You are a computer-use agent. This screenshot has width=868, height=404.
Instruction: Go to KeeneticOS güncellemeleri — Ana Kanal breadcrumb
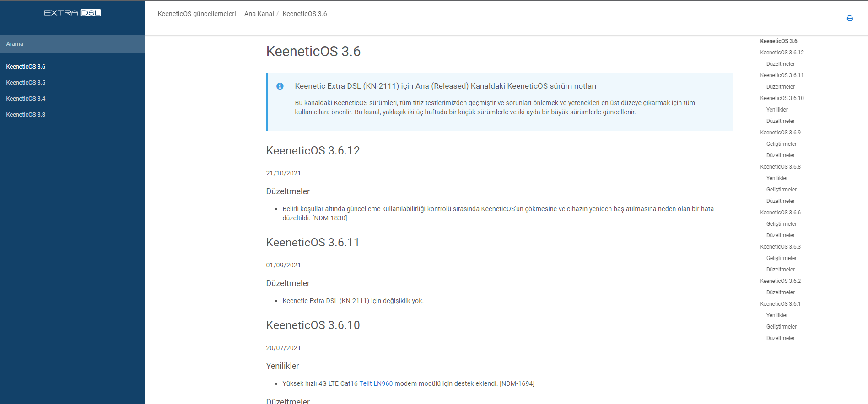pos(216,14)
